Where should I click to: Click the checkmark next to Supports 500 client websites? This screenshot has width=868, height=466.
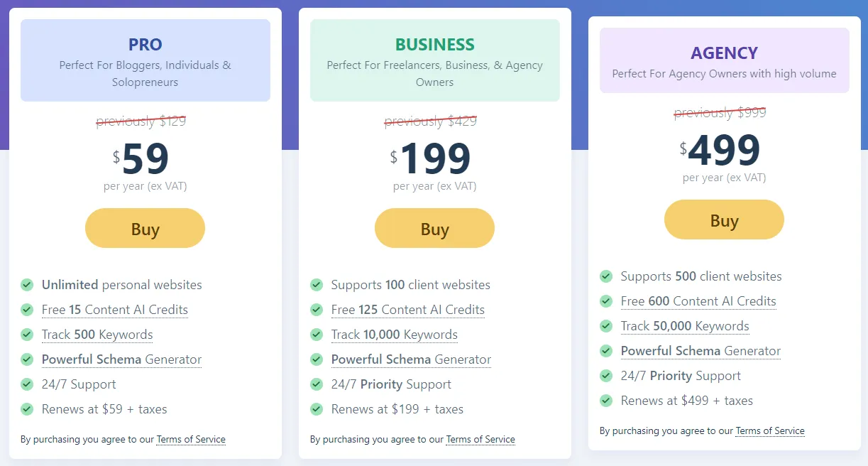[606, 276]
